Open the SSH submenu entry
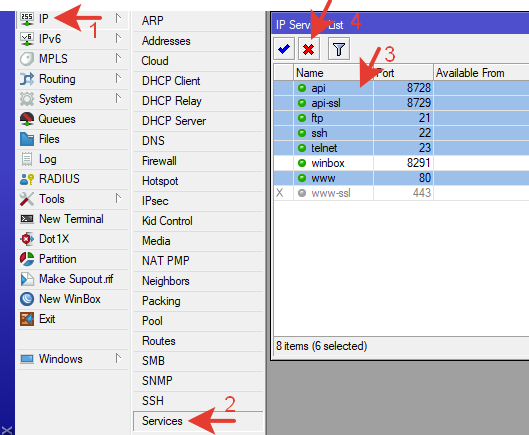 tap(198, 401)
